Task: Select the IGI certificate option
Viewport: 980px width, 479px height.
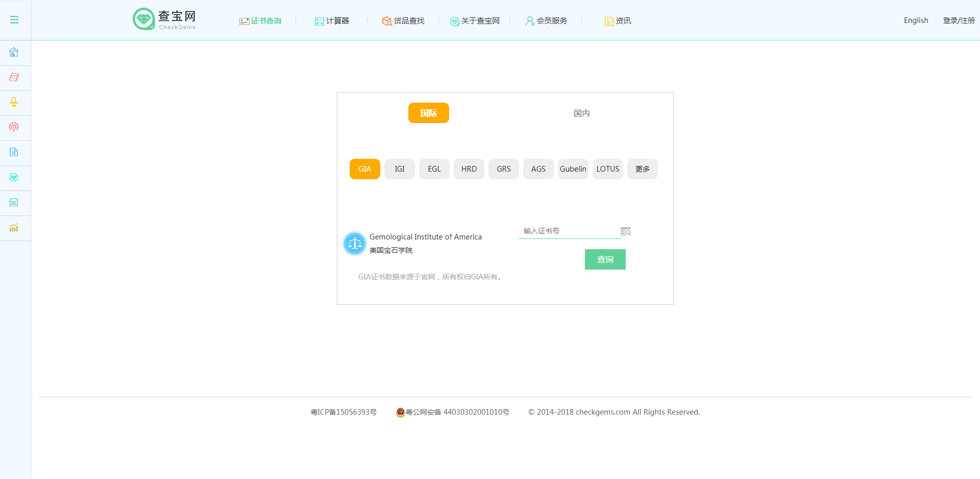Action: pos(399,169)
